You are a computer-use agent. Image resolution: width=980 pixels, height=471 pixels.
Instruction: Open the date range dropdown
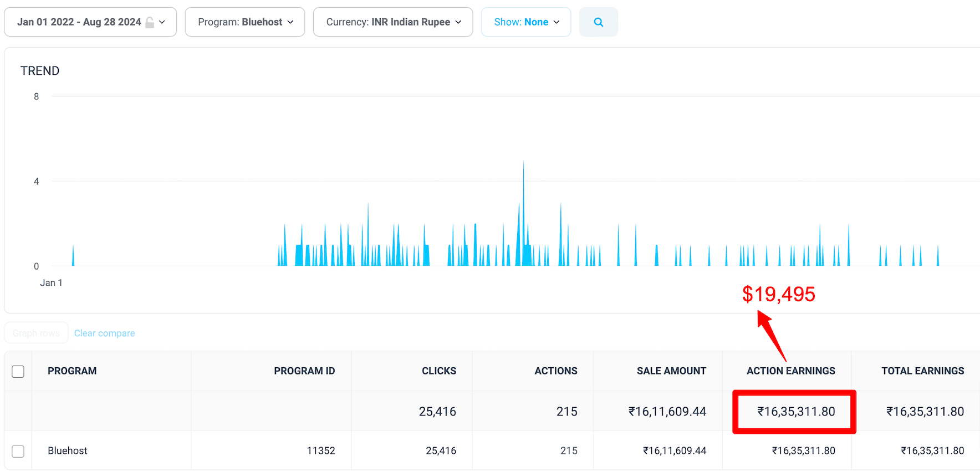tap(90, 22)
